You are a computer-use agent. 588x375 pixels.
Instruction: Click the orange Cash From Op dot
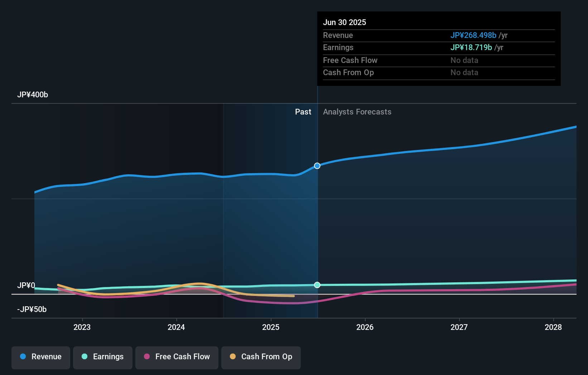click(233, 357)
